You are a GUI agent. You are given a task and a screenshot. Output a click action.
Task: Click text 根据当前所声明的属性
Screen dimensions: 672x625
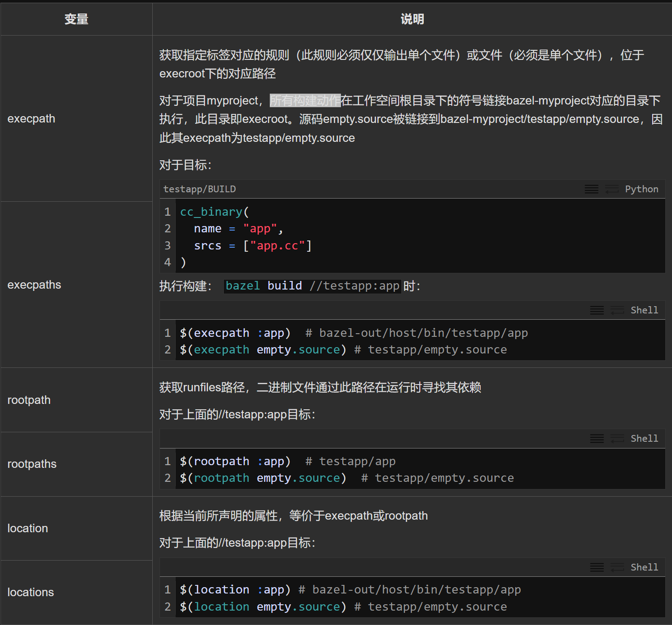[294, 516]
